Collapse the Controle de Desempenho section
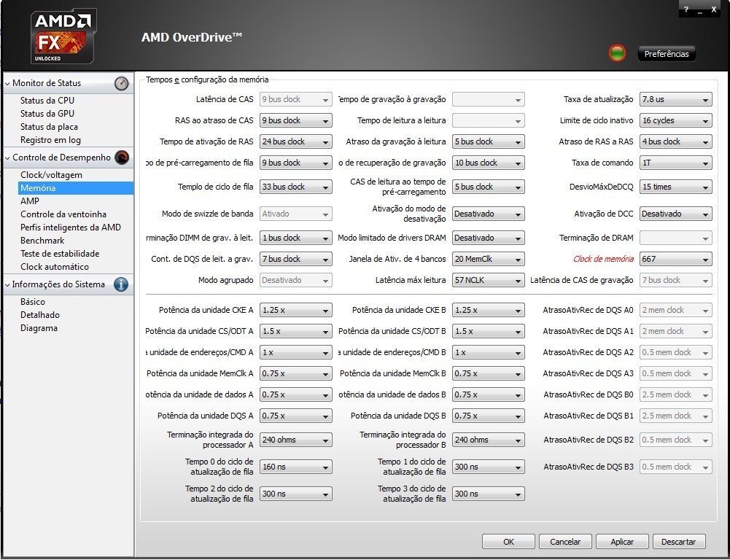The height and width of the screenshot is (560, 730). tap(7, 157)
